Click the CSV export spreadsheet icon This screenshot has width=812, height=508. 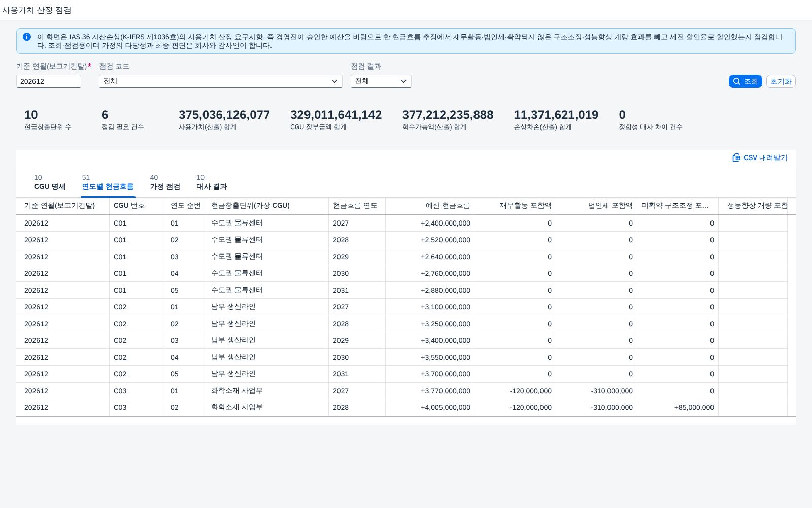736,157
